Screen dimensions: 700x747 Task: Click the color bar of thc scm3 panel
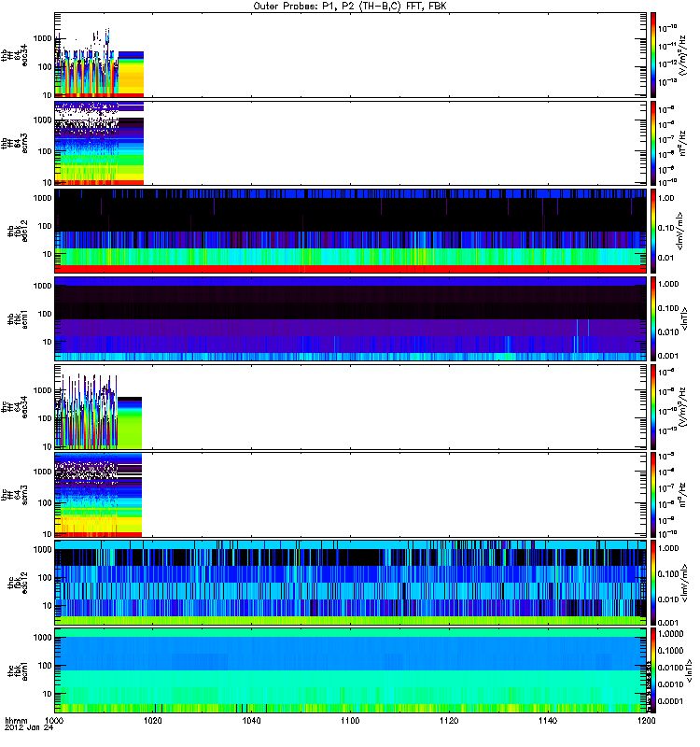(653, 495)
